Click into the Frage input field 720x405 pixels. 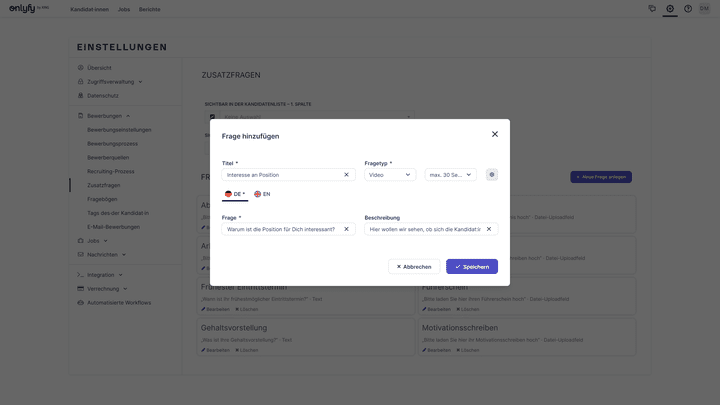tap(281, 229)
